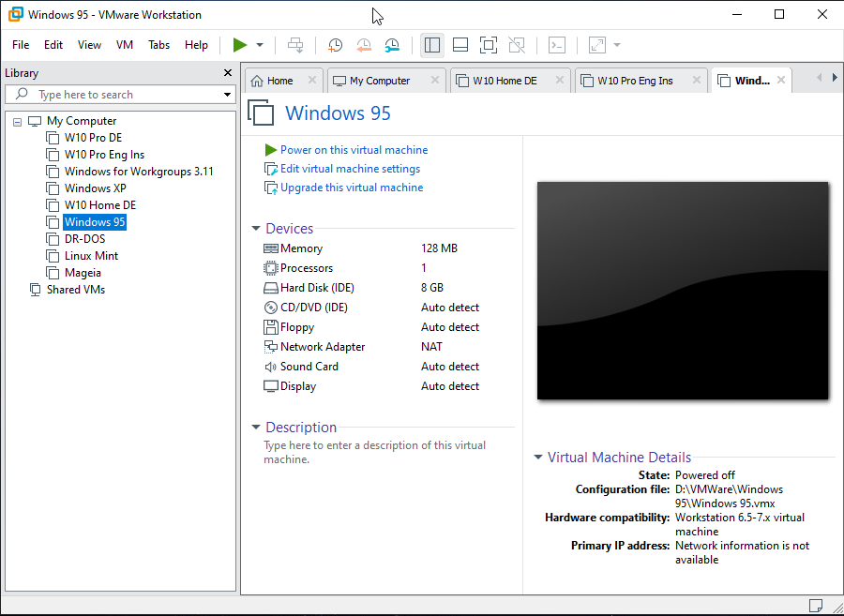Click the console view toolbar icon
844x616 pixels.
556,45
